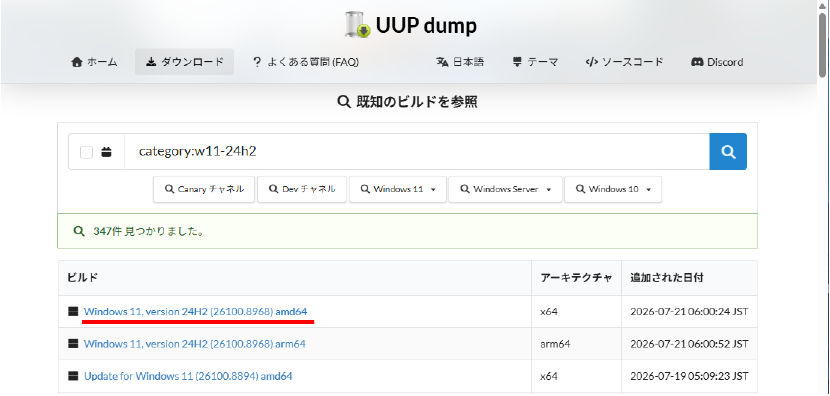Click the アーキテクチャ column header

[576, 278]
